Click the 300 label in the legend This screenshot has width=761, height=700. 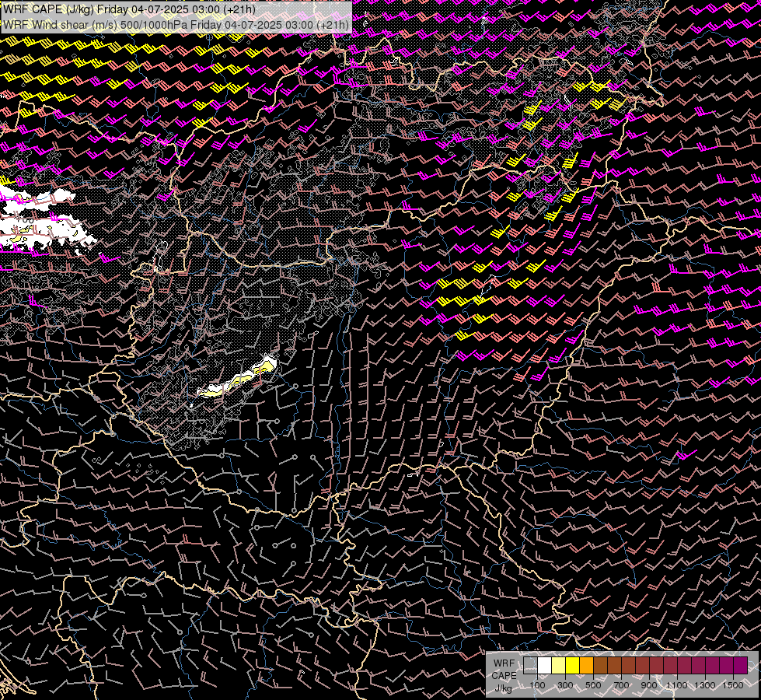click(x=565, y=685)
